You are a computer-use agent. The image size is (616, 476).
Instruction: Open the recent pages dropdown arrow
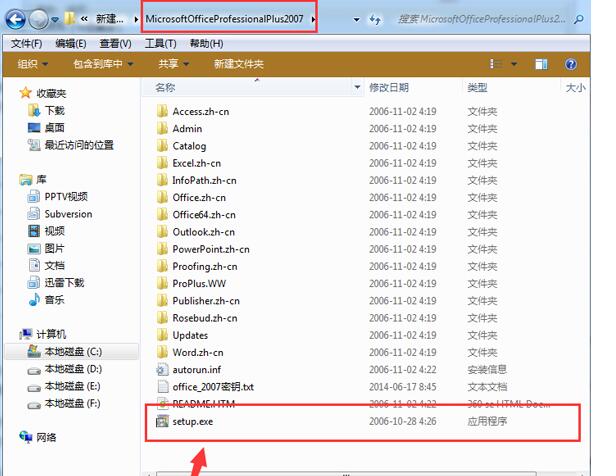[55, 19]
